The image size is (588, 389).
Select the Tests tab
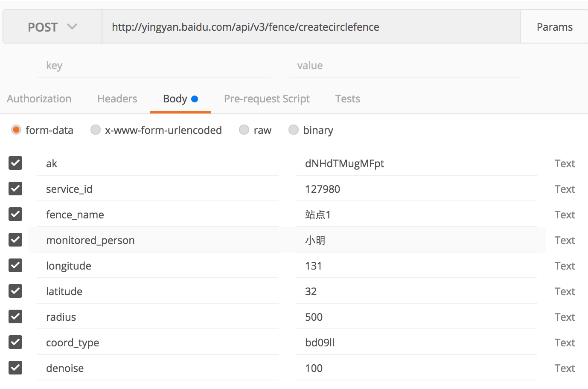point(347,99)
